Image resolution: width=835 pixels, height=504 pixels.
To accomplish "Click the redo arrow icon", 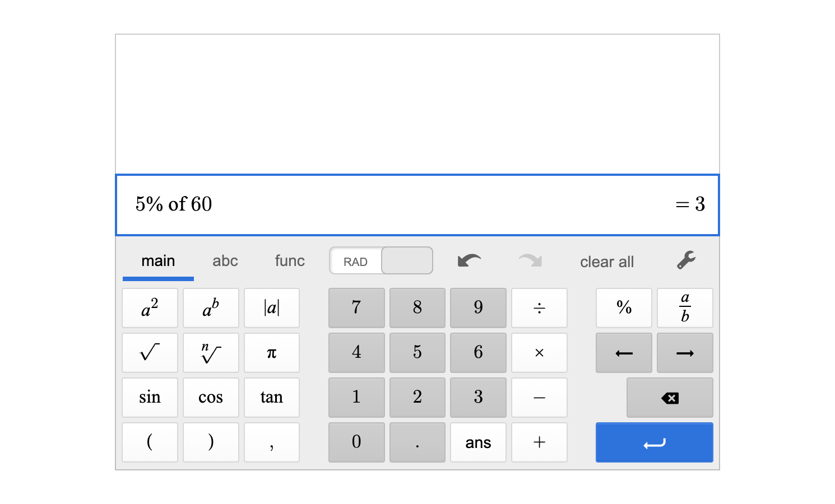I will pyautogui.click(x=529, y=260).
